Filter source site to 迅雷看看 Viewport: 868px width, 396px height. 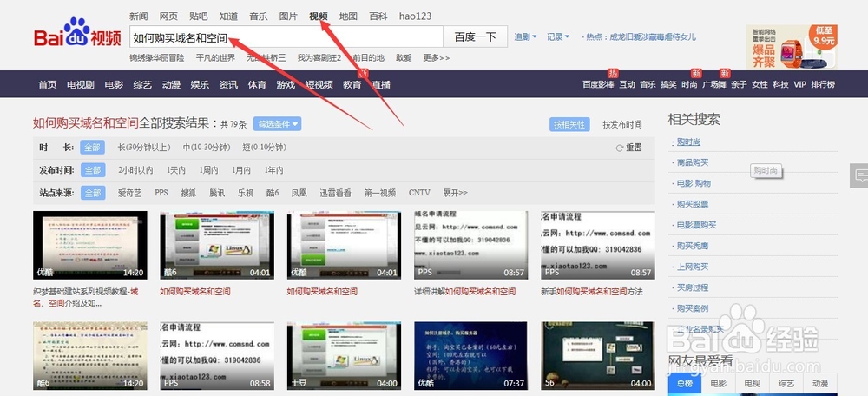pos(335,193)
